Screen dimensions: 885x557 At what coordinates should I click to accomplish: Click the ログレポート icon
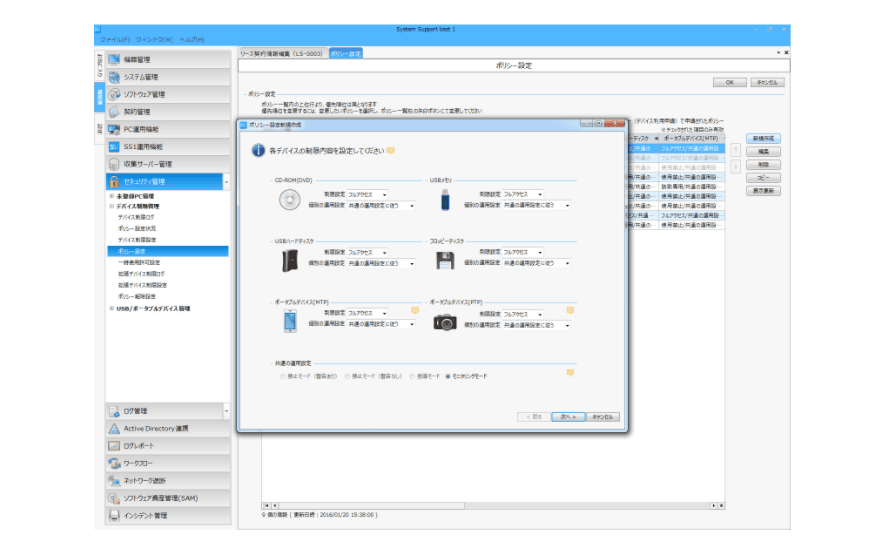(114, 446)
